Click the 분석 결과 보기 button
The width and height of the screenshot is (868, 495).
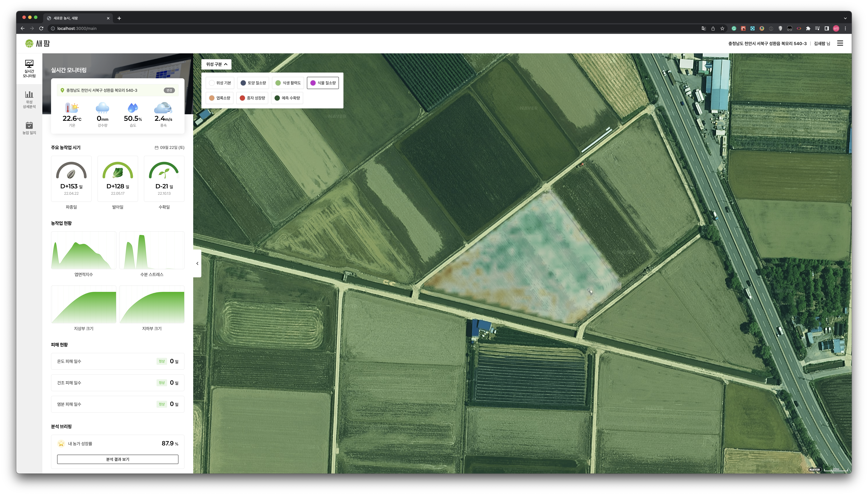click(x=117, y=459)
